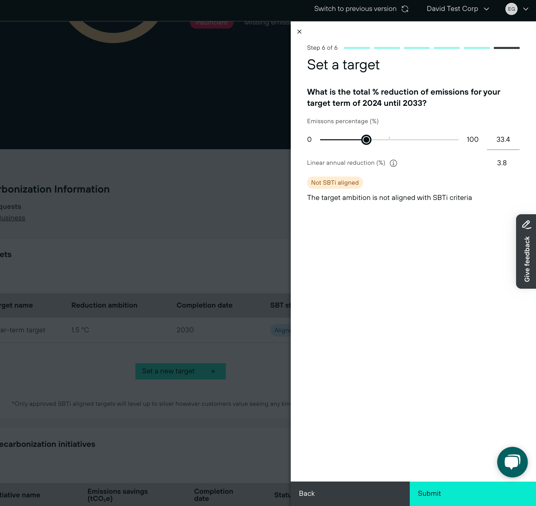Click the Insufficient red badge
The image size is (536, 506).
click(x=212, y=23)
